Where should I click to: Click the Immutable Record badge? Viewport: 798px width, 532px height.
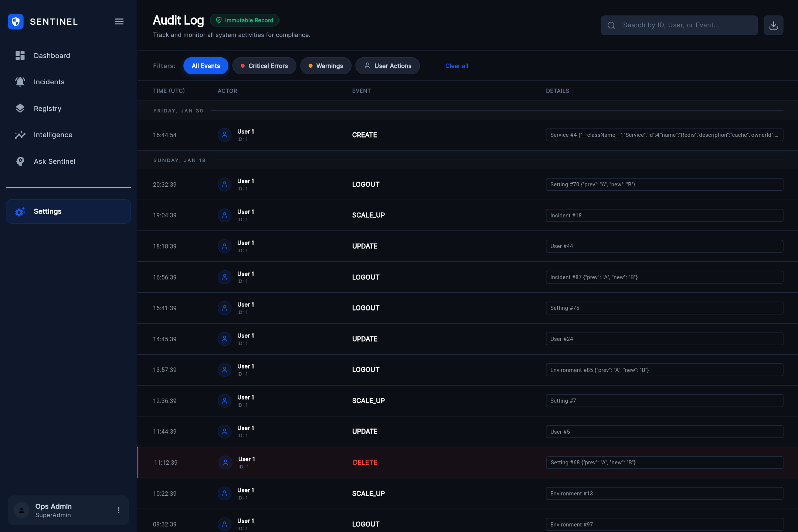tap(244, 20)
